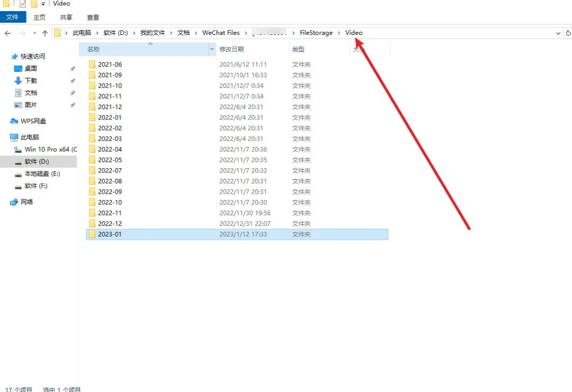The width and height of the screenshot is (572, 392).
Task: Open the quick access toolbar customize dropdown
Action: (42, 4)
